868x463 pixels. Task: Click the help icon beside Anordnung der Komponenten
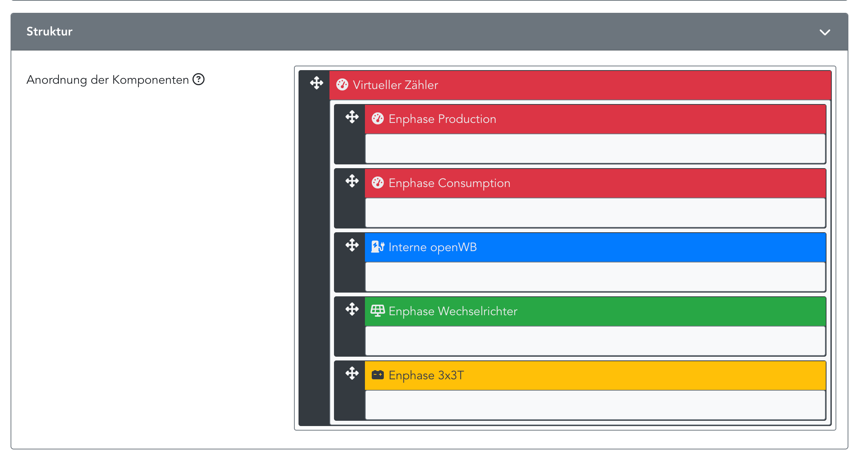point(199,80)
